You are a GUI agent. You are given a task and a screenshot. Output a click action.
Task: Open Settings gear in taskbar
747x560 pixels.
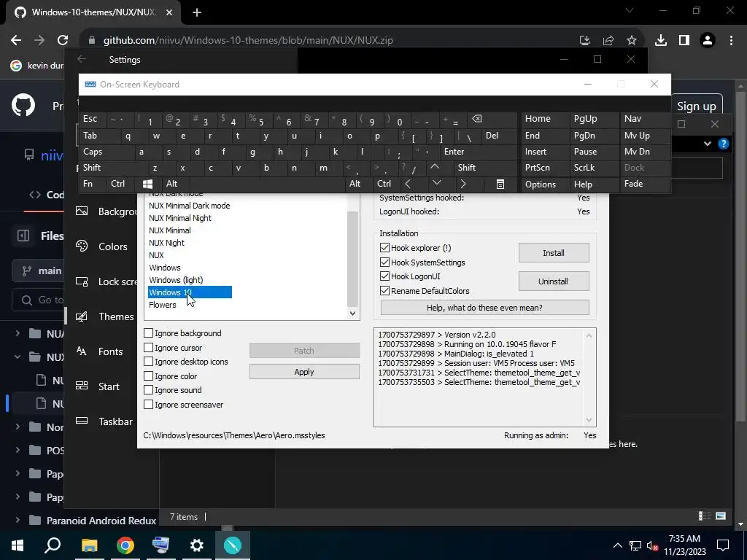point(197,545)
